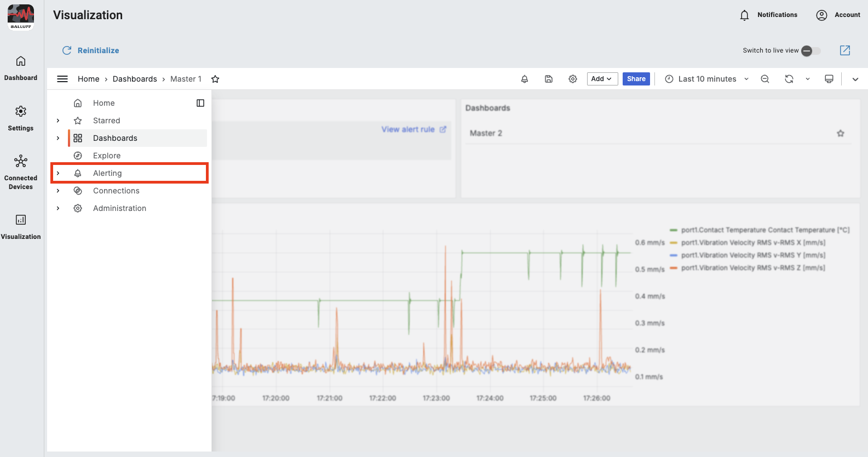Open dashboard settings gear icon
The width and height of the screenshot is (868, 457).
[572, 79]
